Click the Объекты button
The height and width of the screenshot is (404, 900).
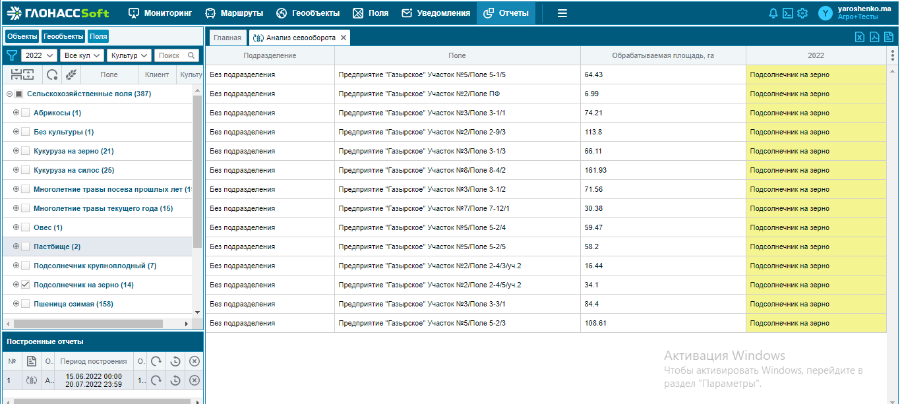(x=22, y=36)
